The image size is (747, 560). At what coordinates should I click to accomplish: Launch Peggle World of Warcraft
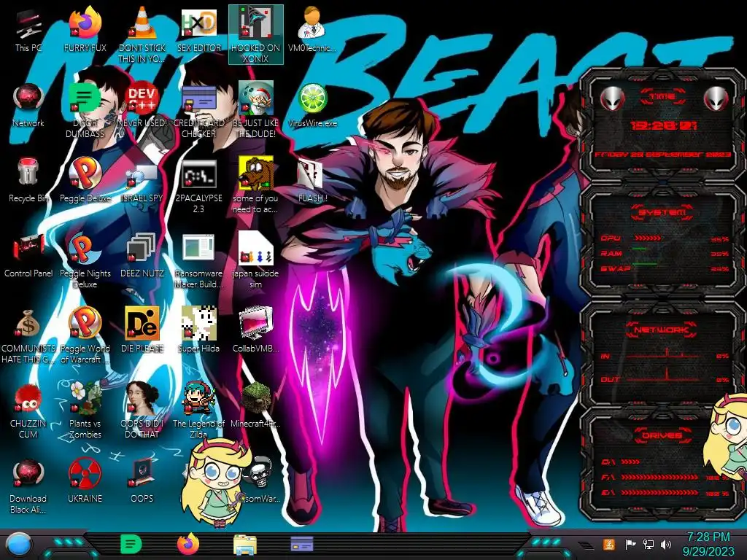[85, 336]
